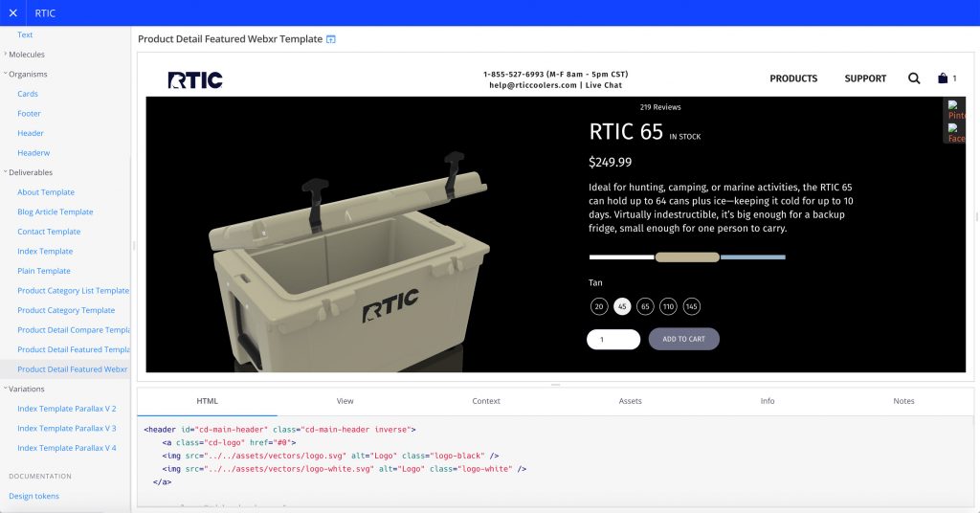Open Design tokens documentation

(33, 496)
